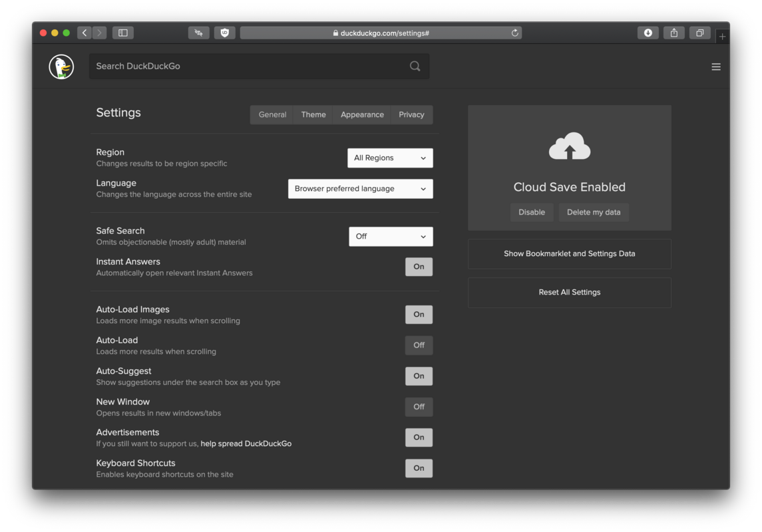Click the New Window label
Image resolution: width=762 pixels, height=532 pixels.
123,402
